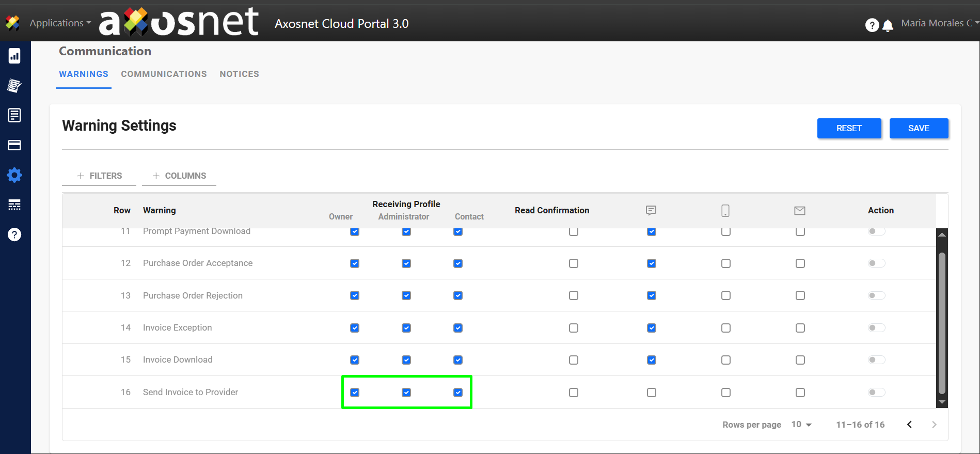Open the settings gear icon in sidebar
The image size is (980, 454).
14,175
